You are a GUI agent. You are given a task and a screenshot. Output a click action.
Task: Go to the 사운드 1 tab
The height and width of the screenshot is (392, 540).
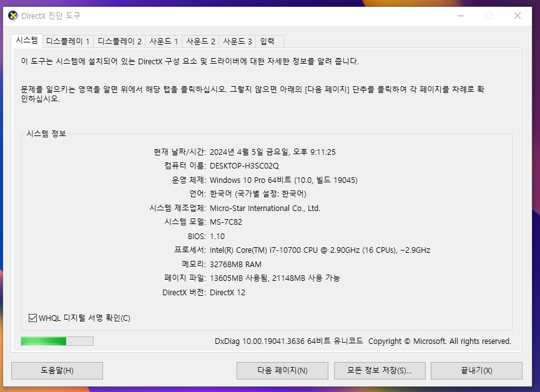[x=164, y=42]
